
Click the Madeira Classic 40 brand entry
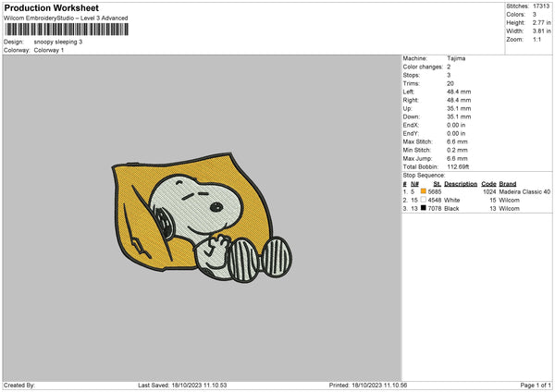coord(524,191)
